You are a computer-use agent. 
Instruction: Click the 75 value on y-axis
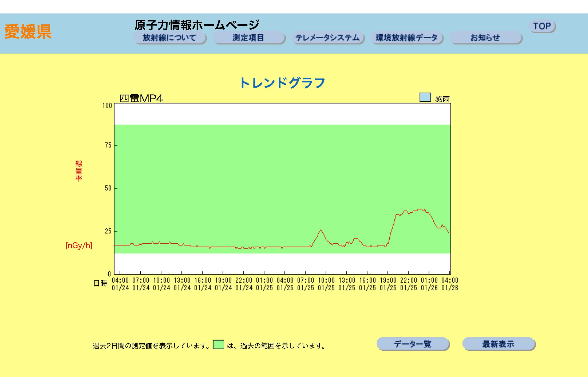point(108,145)
